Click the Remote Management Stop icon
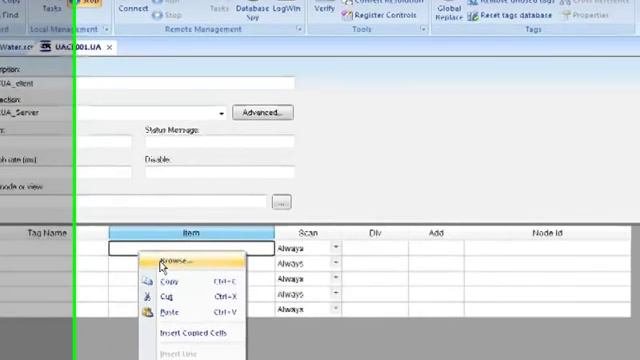 (x=157, y=16)
